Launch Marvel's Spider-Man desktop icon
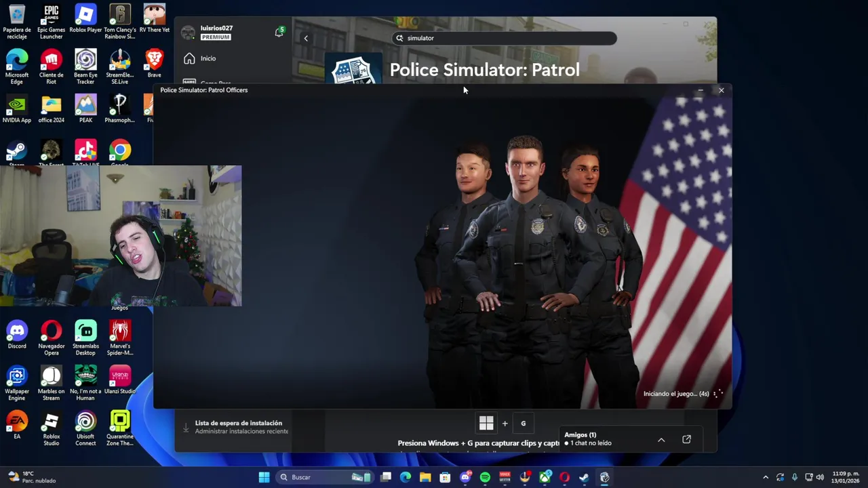This screenshot has height=488, width=868. tap(120, 338)
